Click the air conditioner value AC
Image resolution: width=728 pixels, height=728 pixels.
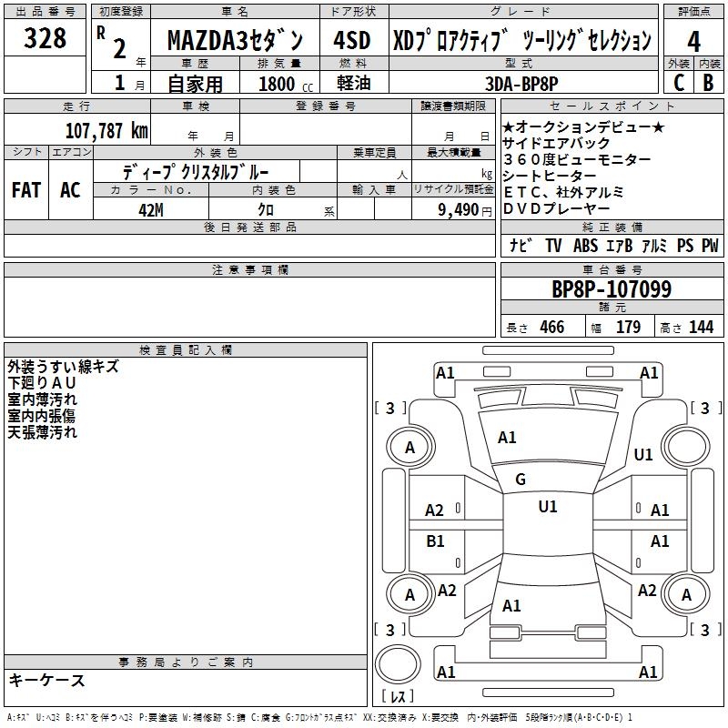click(x=70, y=190)
